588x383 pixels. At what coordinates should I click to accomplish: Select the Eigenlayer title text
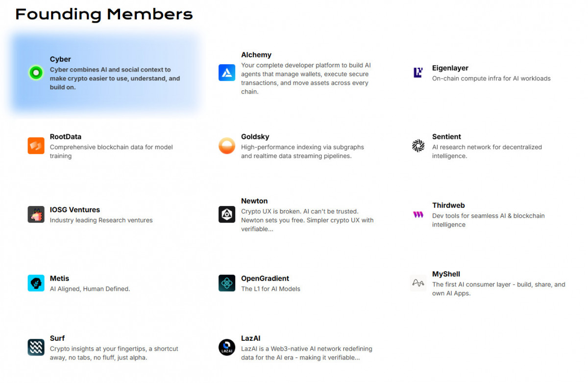(450, 68)
